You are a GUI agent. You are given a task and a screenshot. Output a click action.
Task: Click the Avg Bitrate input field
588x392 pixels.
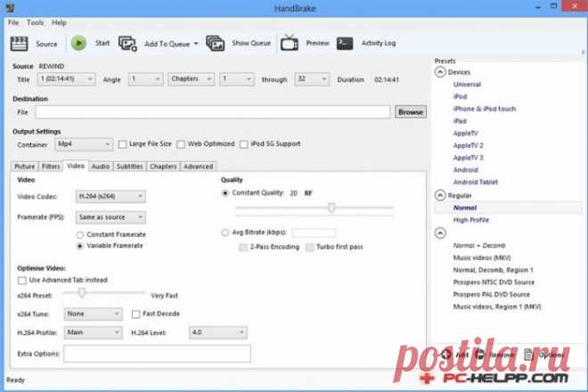(x=314, y=233)
